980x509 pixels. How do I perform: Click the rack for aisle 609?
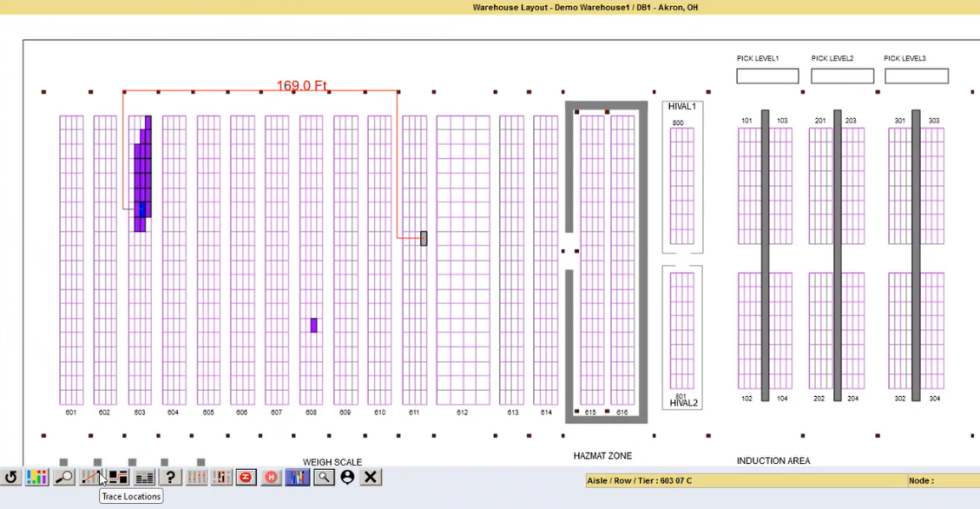[x=346, y=260]
